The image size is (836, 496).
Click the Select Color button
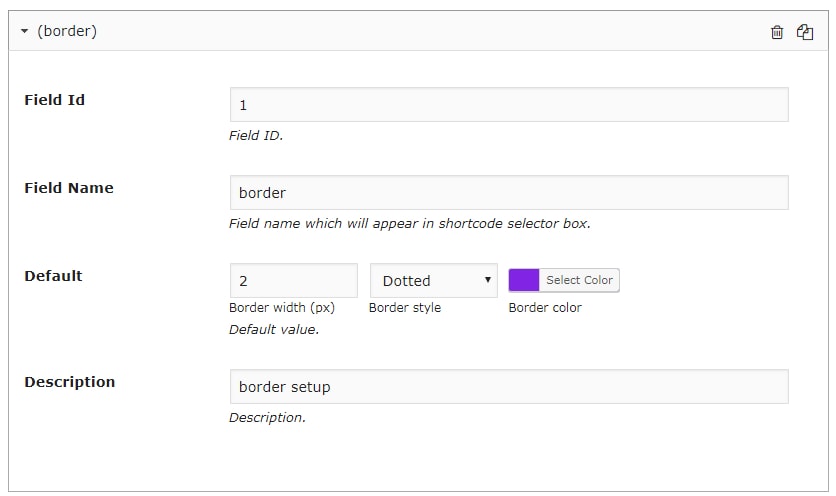pos(579,281)
